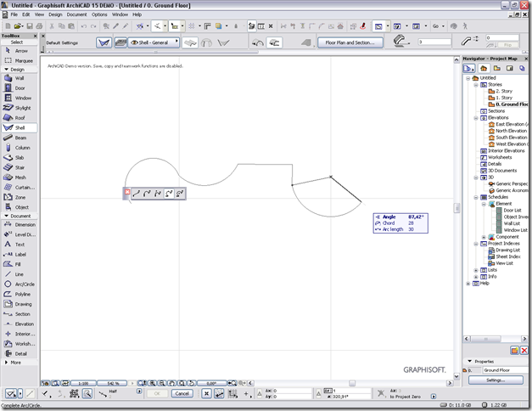This screenshot has width=532, height=411.
Task: Open the Shell - General dropdown
Action: (x=154, y=42)
